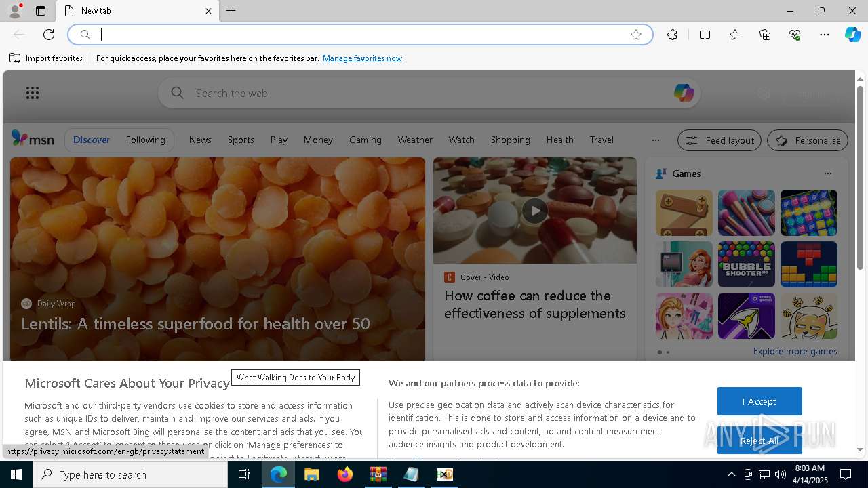The image size is (868, 488).
Task: Show hidden tray icons chevron
Action: pyautogui.click(x=731, y=474)
